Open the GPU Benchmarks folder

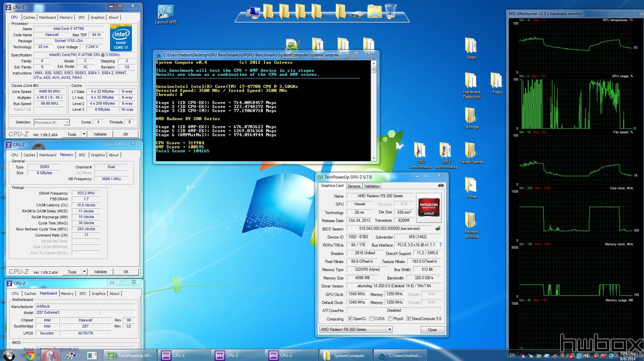[x=446, y=155]
